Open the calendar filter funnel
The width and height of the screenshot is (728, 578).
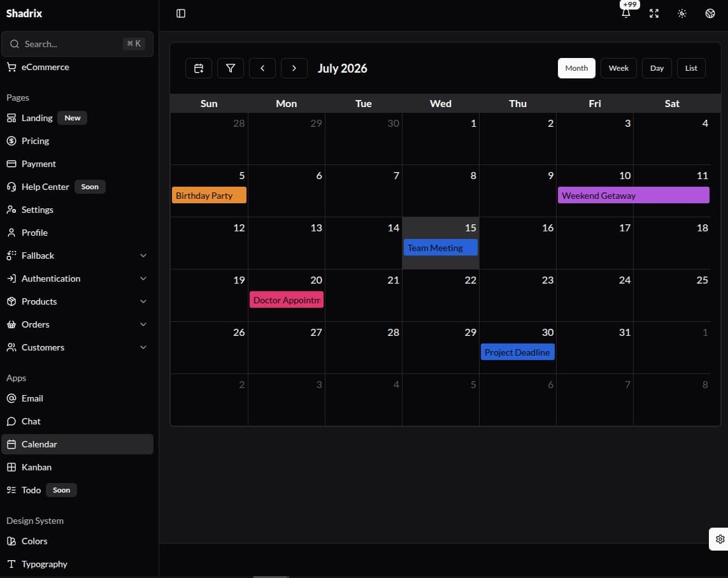pos(231,68)
